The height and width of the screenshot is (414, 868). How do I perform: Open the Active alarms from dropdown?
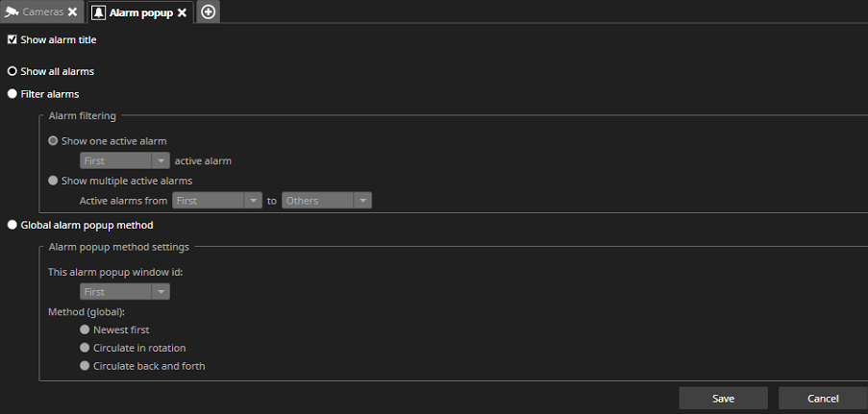tap(217, 201)
